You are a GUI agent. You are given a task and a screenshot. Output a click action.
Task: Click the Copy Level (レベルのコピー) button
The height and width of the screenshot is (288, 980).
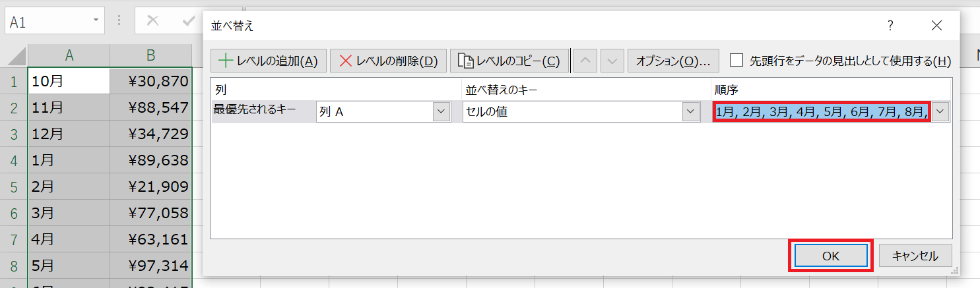(509, 61)
